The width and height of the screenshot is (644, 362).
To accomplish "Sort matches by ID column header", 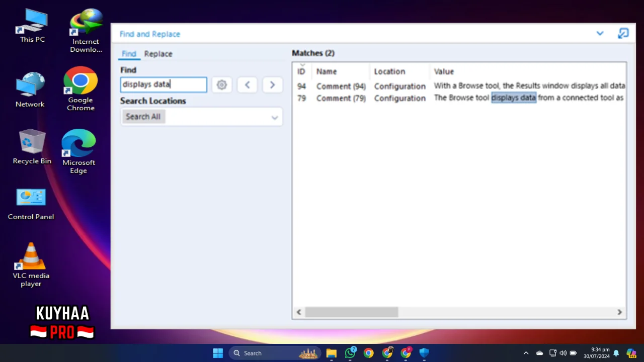I will tap(301, 71).
